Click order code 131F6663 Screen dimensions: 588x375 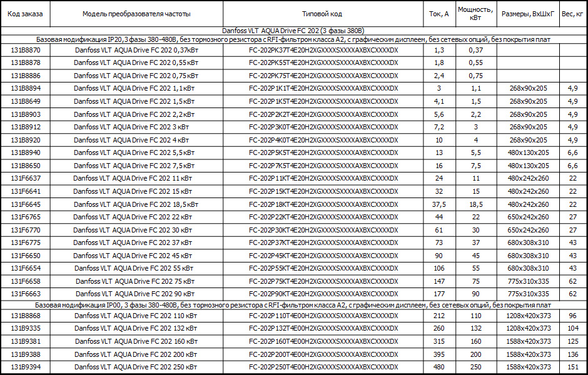pos(26,294)
